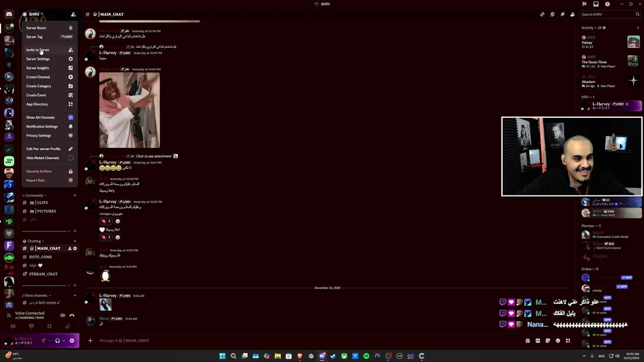Toggle noise suppression icon
This screenshot has height=362, width=644.
(63, 315)
